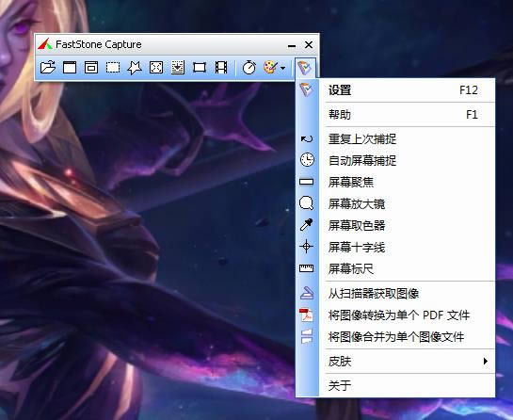Choose 自动屏幕捕捉 menu item

click(x=395, y=160)
